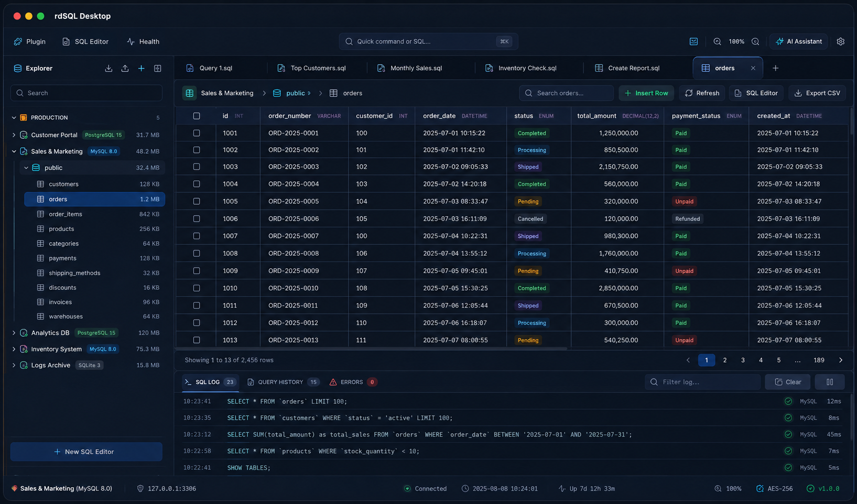This screenshot has height=504, width=857.
Task: Expand Inventory System database
Action: click(14, 349)
